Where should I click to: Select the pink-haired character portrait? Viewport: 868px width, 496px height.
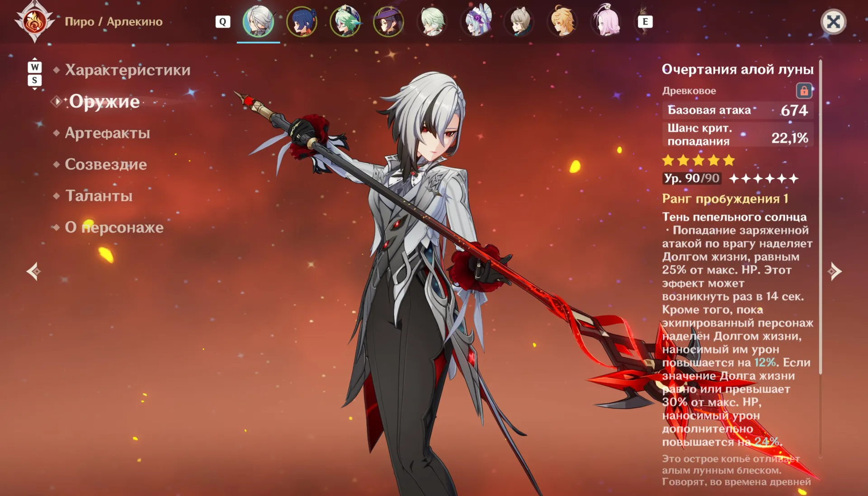pyautogui.click(x=606, y=21)
